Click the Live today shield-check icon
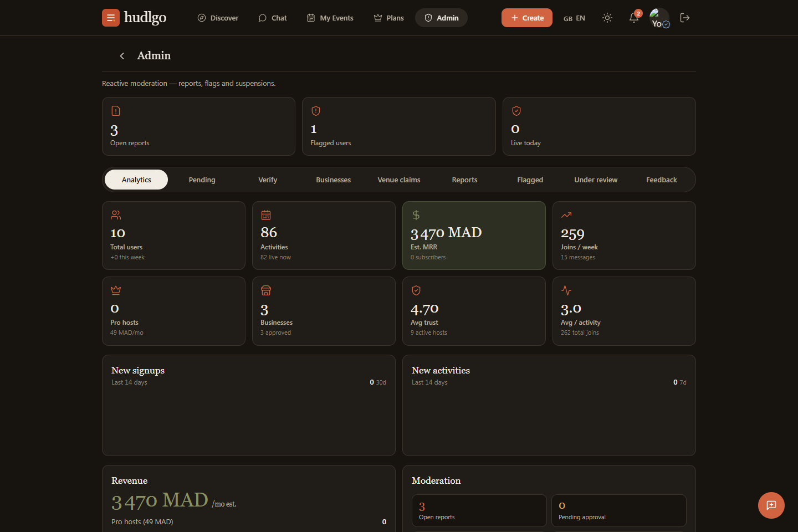The height and width of the screenshot is (532, 798). click(x=516, y=111)
